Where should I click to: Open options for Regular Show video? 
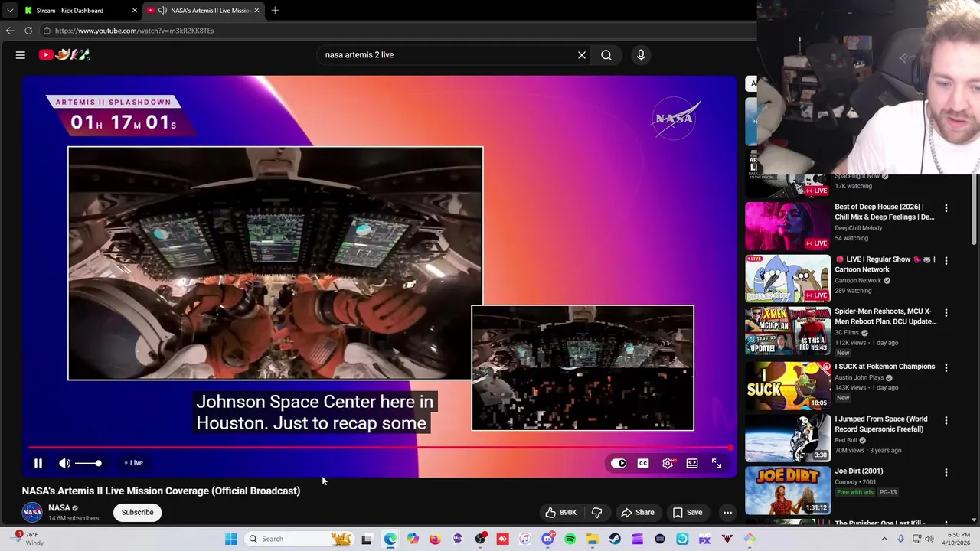click(946, 261)
